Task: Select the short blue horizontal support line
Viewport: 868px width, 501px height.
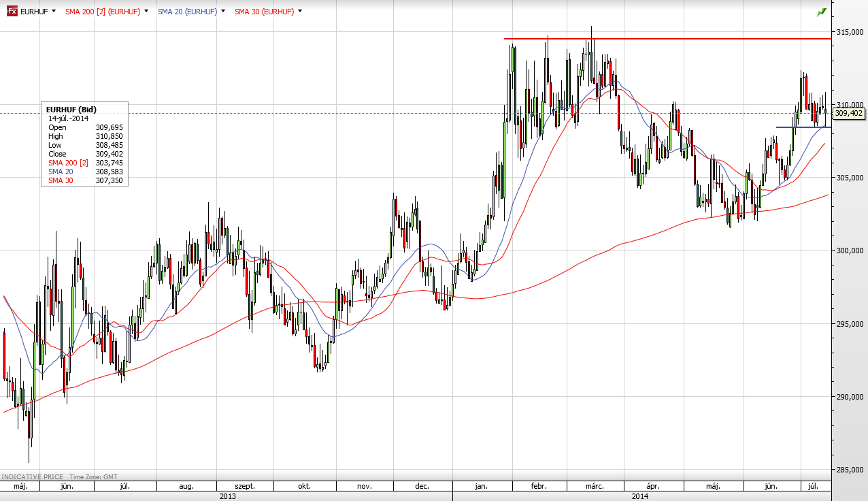Action: point(803,127)
